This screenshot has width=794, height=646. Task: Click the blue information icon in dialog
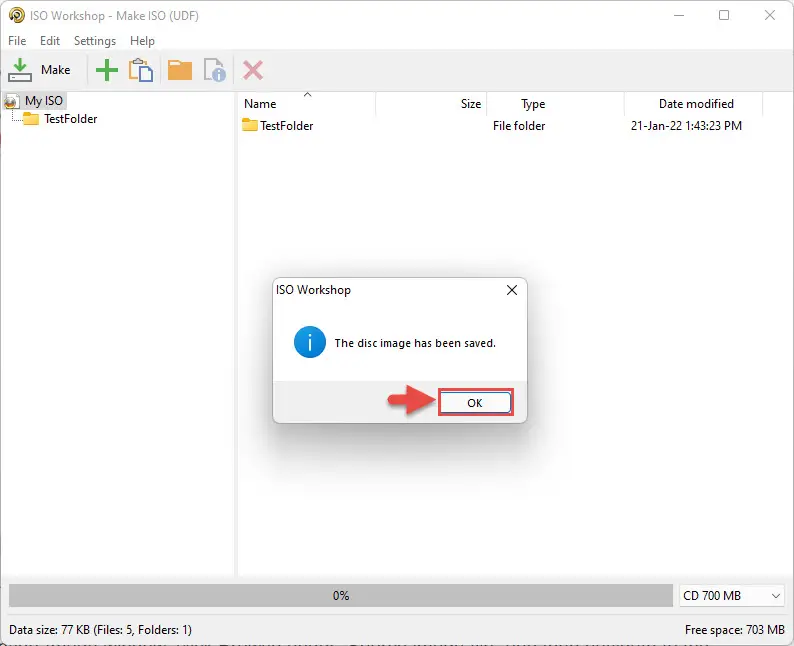pos(309,342)
